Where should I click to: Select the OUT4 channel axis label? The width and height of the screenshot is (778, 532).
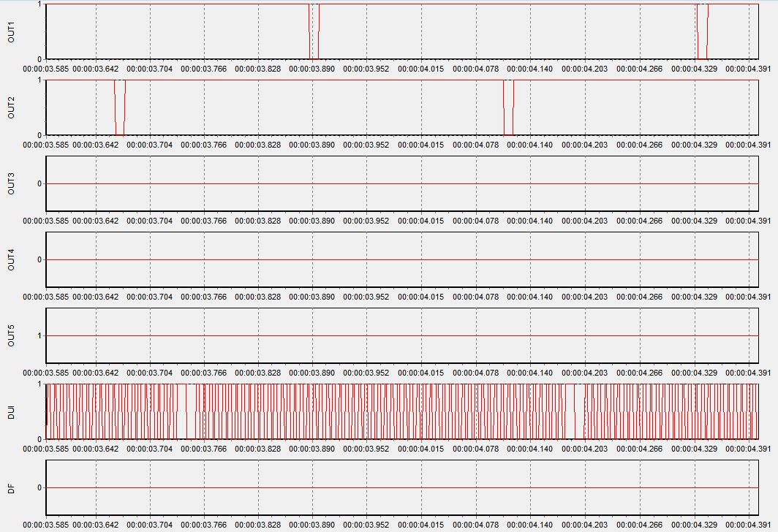11,259
